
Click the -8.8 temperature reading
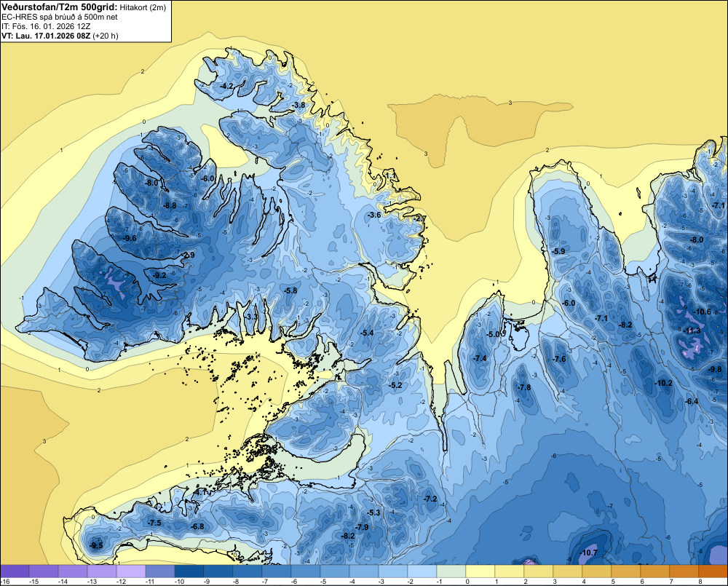coord(170,205)
